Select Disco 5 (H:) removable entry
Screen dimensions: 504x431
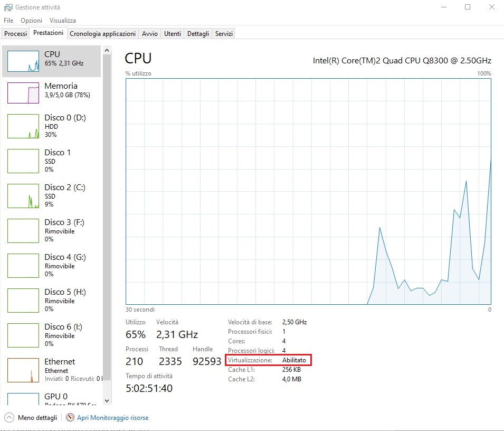coord(51,301)
